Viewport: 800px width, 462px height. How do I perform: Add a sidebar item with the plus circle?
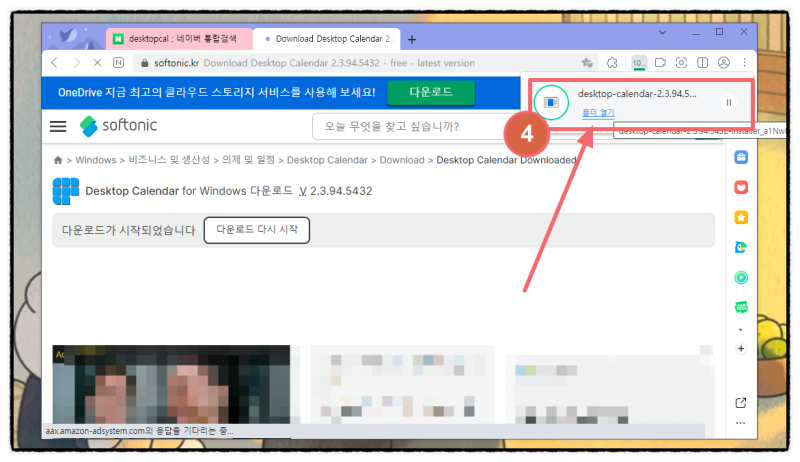741,349
